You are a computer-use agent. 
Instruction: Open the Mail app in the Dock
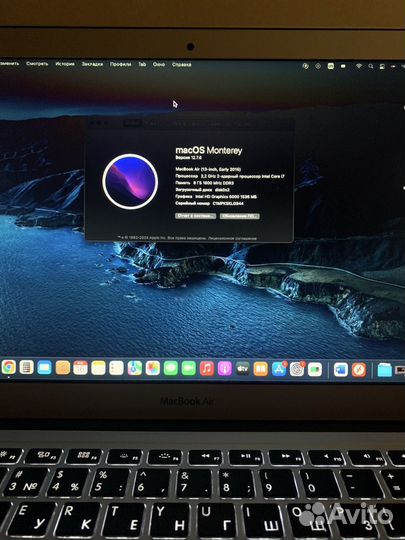tap(44, 368)
